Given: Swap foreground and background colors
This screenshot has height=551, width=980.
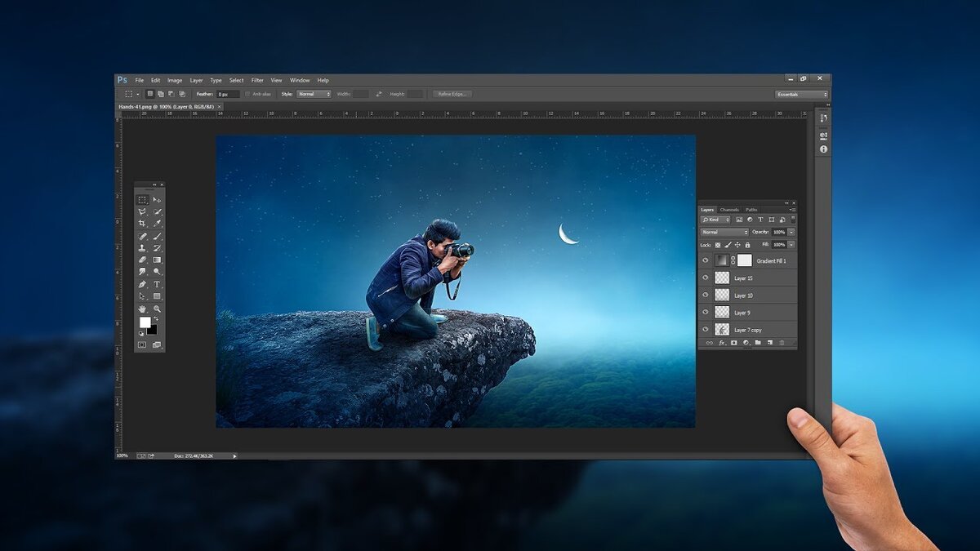Looking at the screenshot, I should click(157, 318).
